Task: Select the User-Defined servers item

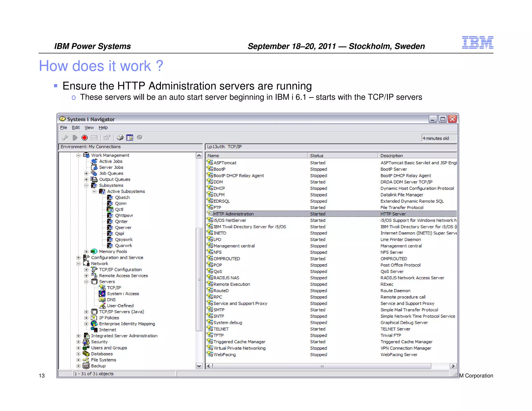Action: (120, 306)
